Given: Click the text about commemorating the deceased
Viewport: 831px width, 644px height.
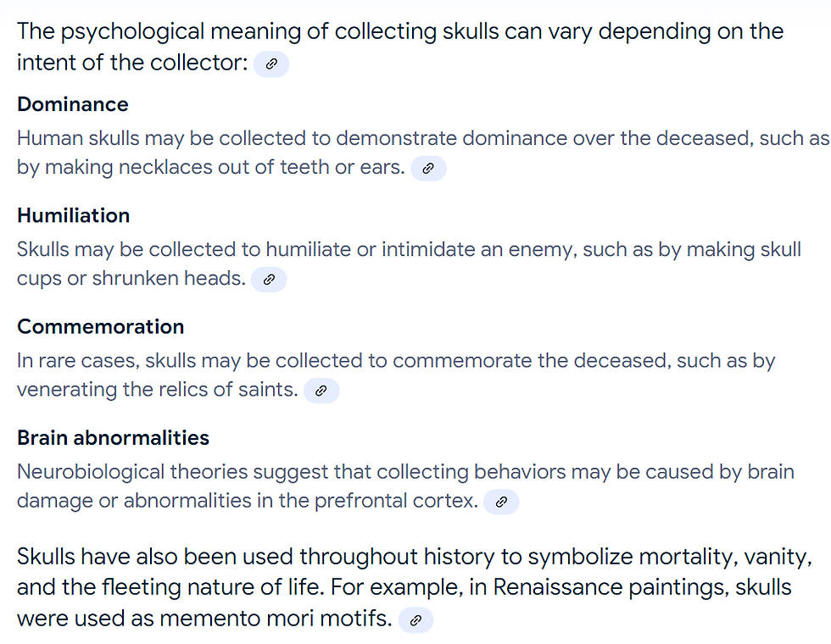Looking at the screenshot, I should tap(339, 361).
